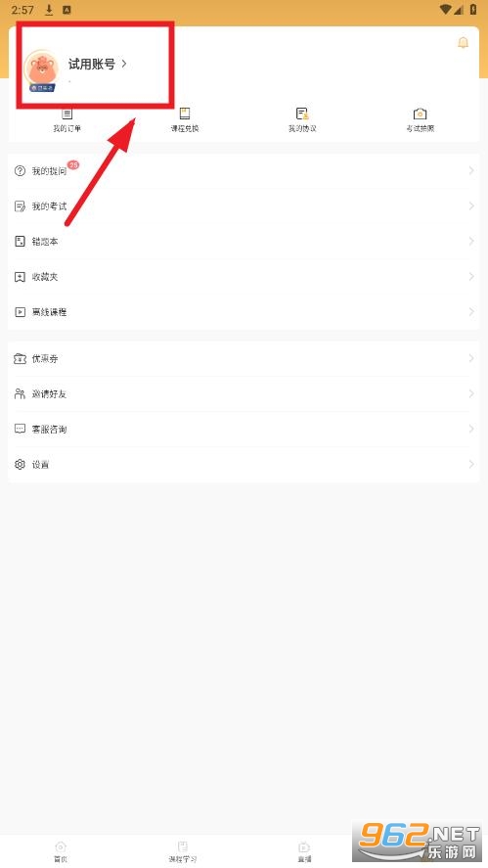The width and height of the screenshot is (488, 868).
Task: Switch to 课程学习 tab
Action: click(x=183, y=851)
